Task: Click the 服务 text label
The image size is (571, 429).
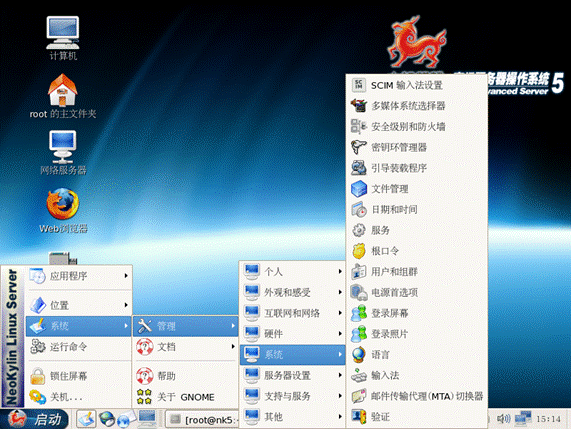Action: point(380,230)
